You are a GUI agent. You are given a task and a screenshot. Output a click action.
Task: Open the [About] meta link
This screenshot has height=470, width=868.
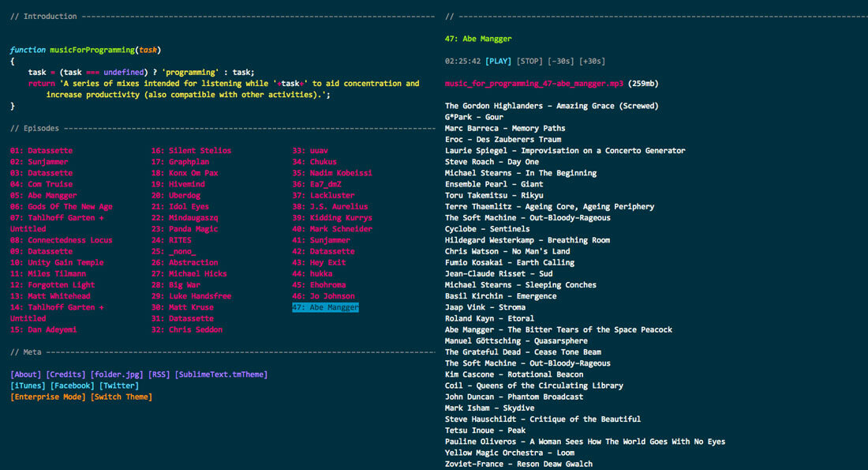tap(25, 374)
